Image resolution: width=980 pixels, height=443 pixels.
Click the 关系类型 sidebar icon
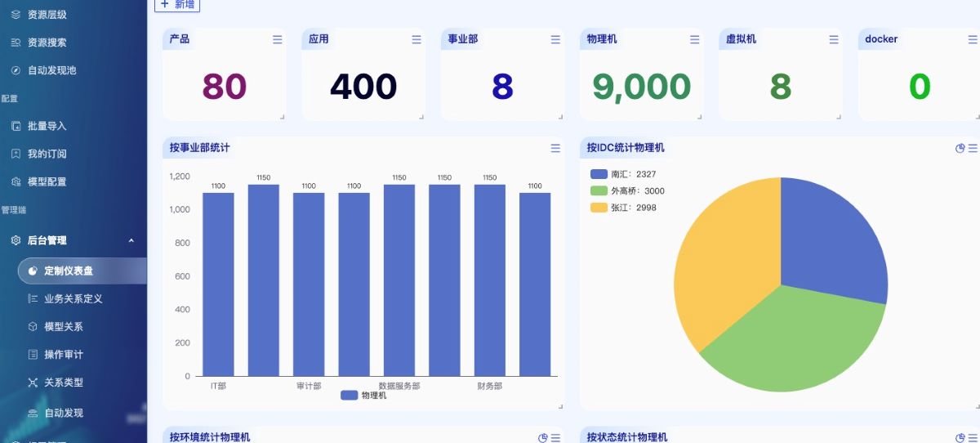click(33, 383)
